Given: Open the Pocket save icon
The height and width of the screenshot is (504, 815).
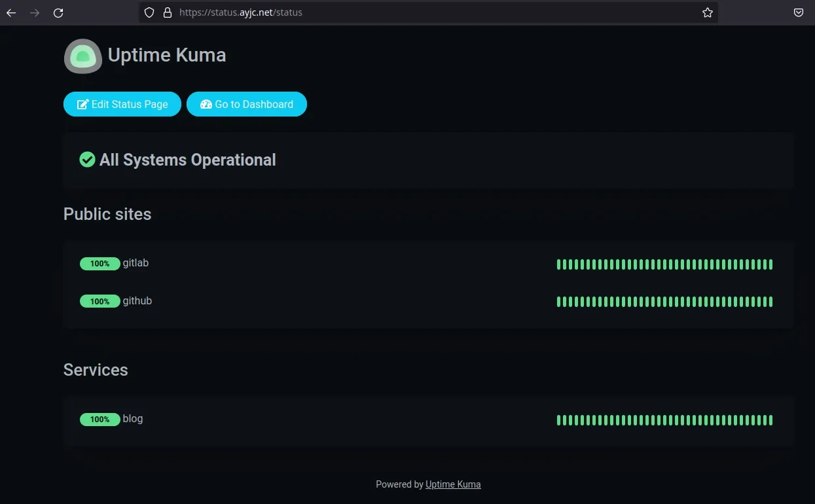Looking at the screenshot, I should [x=799, y=12].
